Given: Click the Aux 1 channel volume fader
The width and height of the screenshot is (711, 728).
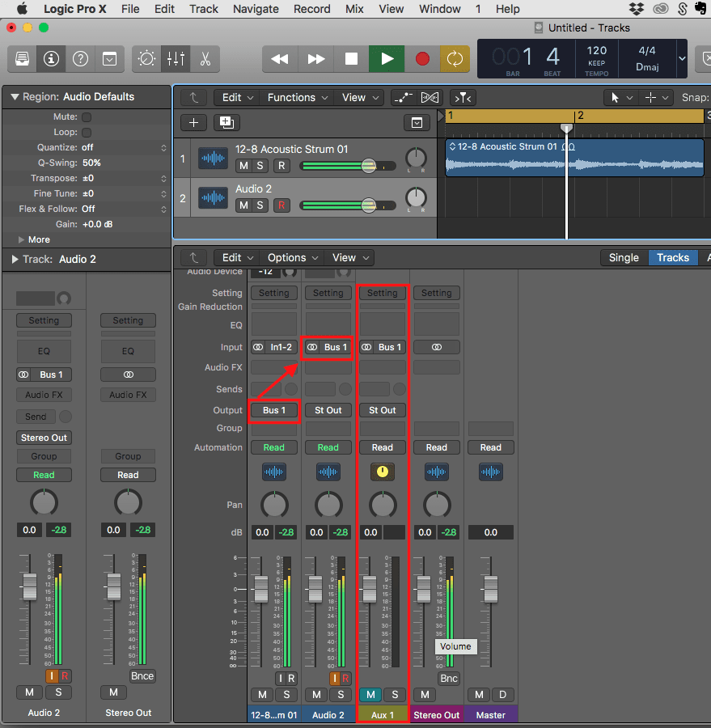Looking at the screenshot, I should click(370, 589).
